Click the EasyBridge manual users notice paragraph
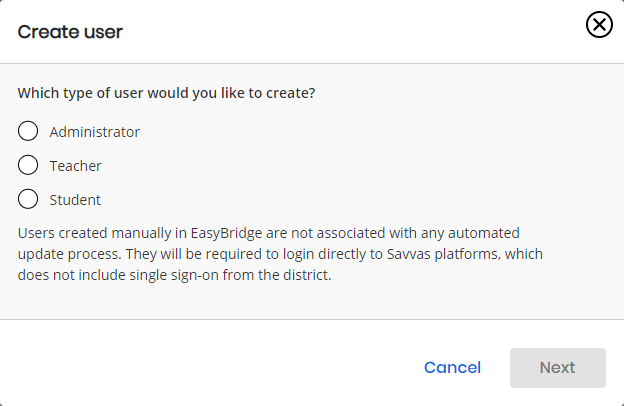 pos(280,254)
